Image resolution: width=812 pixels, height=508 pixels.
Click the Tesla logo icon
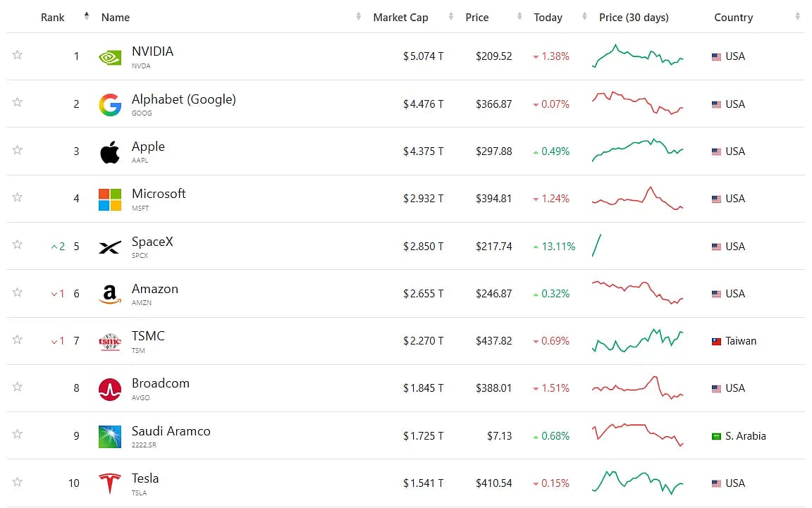pyautogui.click(x=110, y=483)
